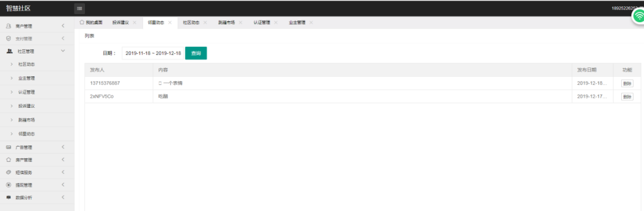Collapse the 社区管理 menu chevron

click(63, 51)
